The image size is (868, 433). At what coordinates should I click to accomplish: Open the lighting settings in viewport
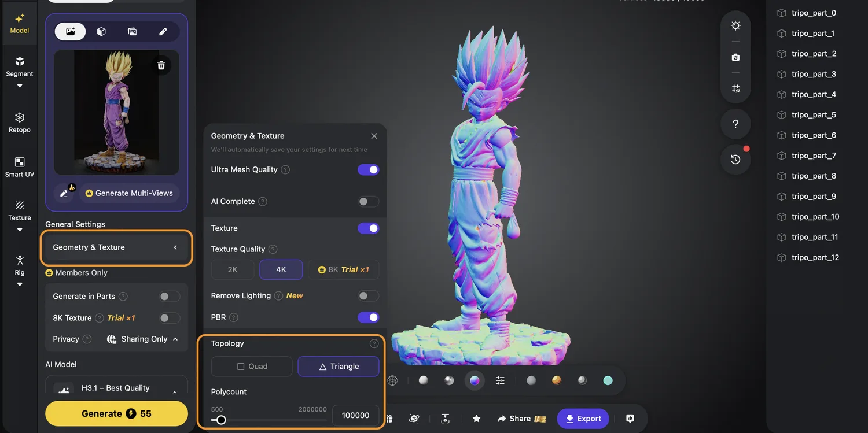click(735, 26)
